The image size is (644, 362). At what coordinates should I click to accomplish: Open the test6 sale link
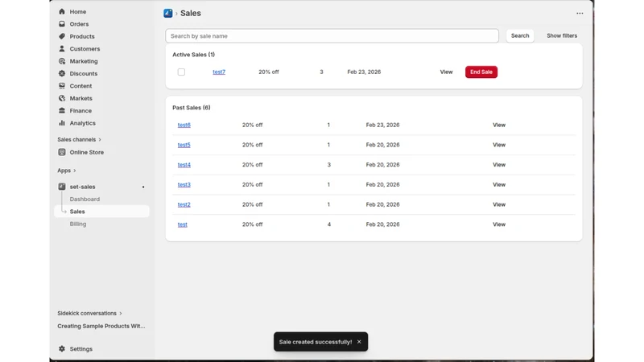(184, 125)
